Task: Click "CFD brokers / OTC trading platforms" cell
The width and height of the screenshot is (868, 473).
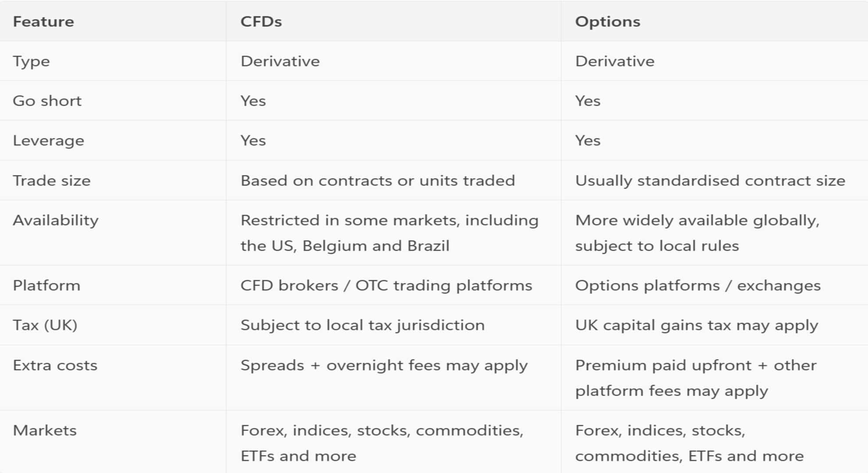Action: [x=386, y=286]
